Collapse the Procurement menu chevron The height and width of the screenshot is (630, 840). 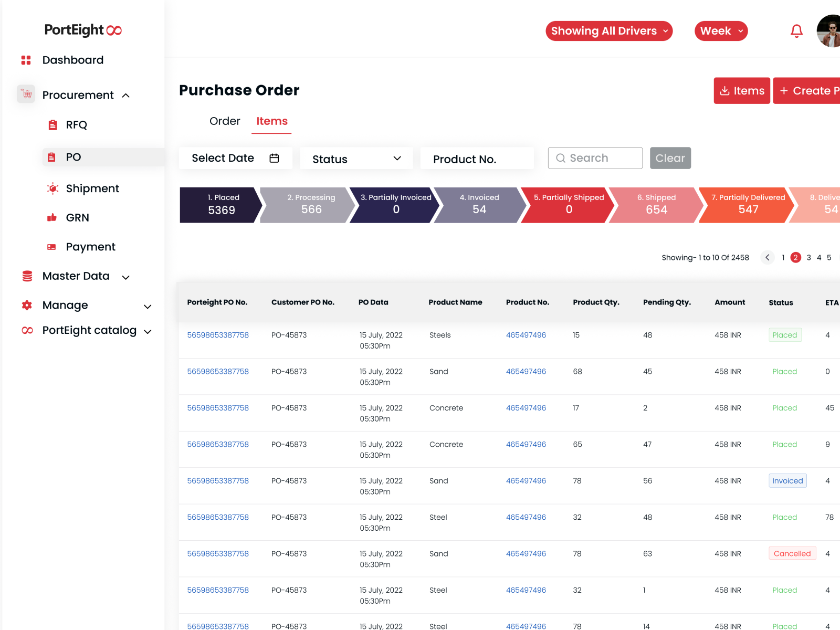[126, 96]
